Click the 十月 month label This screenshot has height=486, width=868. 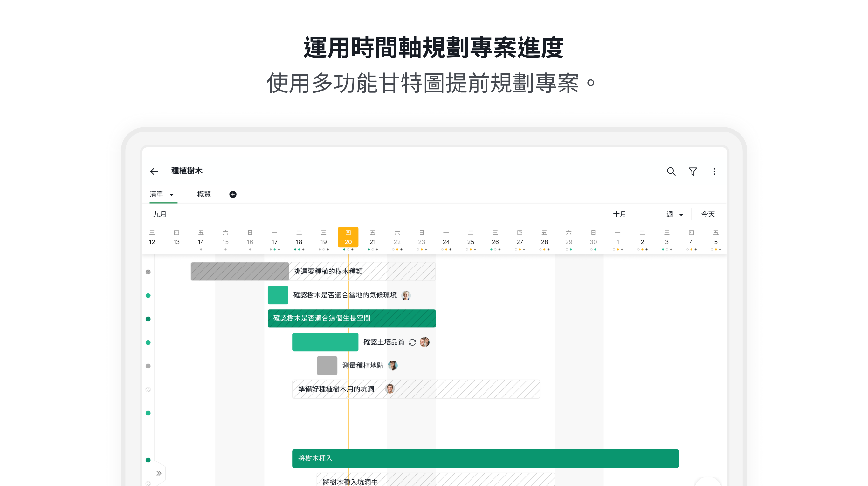(619, 214)
